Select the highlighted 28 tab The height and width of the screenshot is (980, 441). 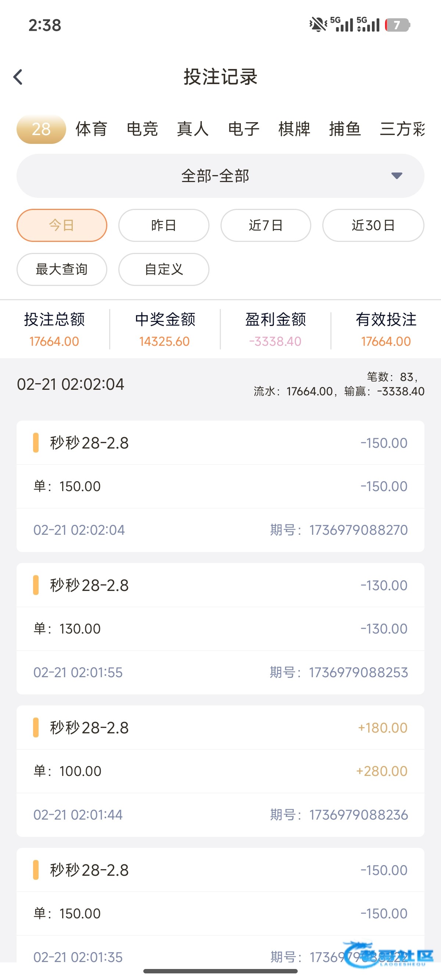click(x=41, y=129)
